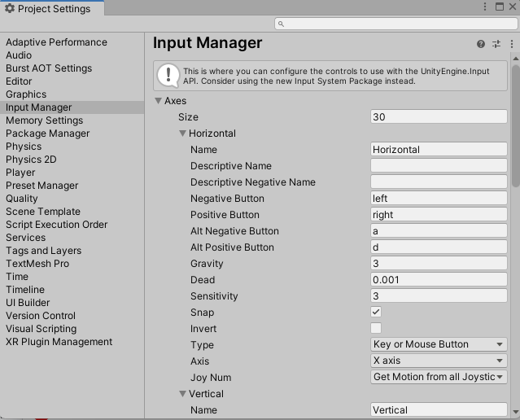Open the Timeline settings category
520x420 pixels.
tap(25, 290)
